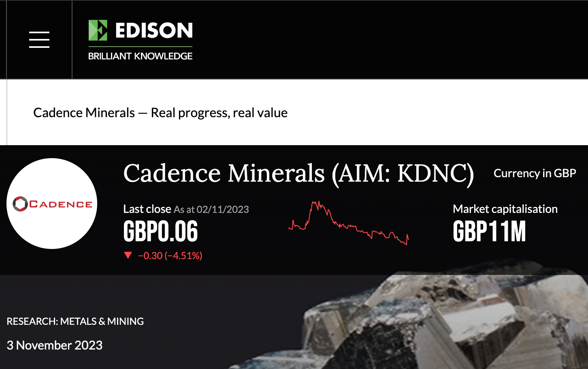The width and height of the screenshot is (588, 369).
Task: Click the Market capitalisation label
Action: click(x=505, y=209)
